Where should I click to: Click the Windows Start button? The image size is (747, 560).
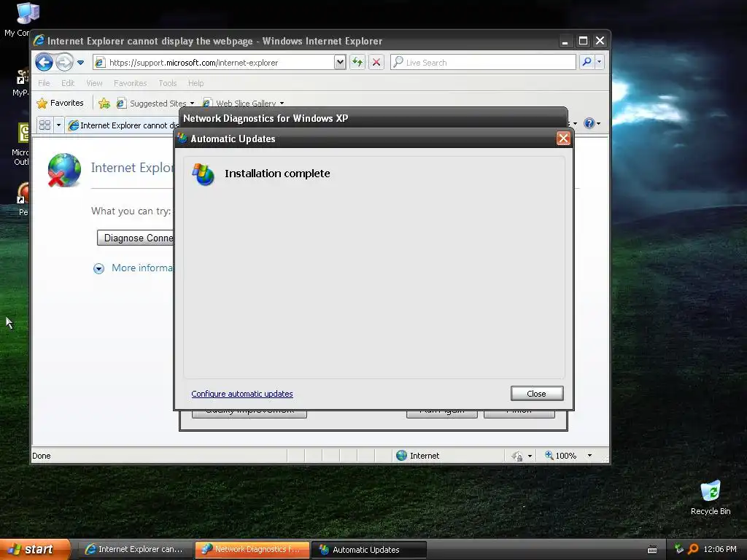tap(35, 549)
